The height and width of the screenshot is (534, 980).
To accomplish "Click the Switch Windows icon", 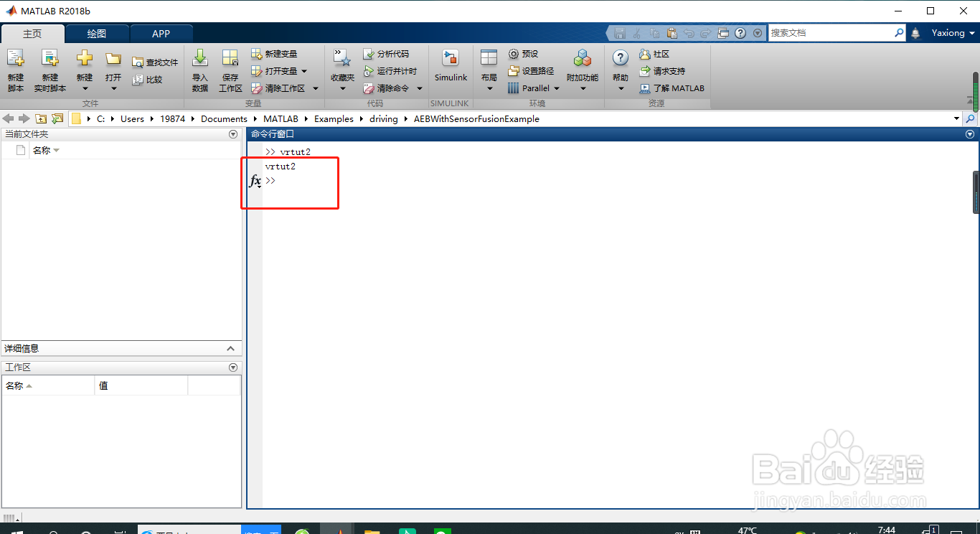I will tap(723, 33).
